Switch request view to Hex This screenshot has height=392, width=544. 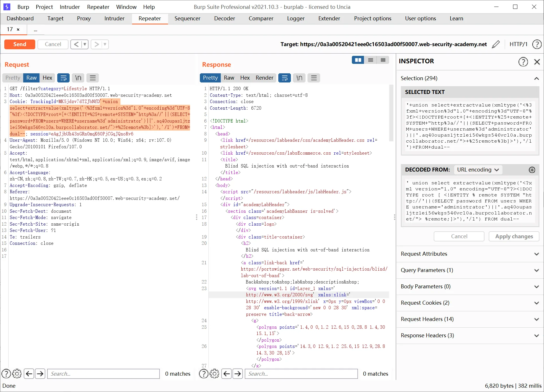(x=47, y=78)
